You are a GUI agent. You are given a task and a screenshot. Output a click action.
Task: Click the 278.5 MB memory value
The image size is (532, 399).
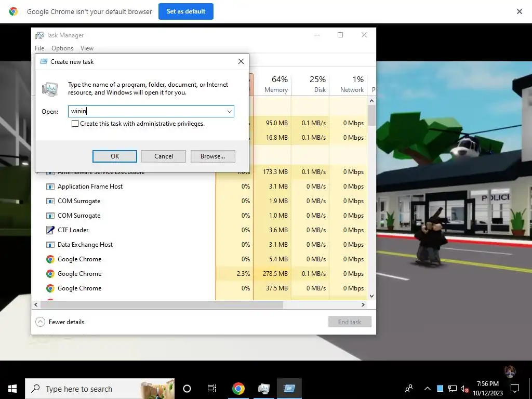(275, 274)
